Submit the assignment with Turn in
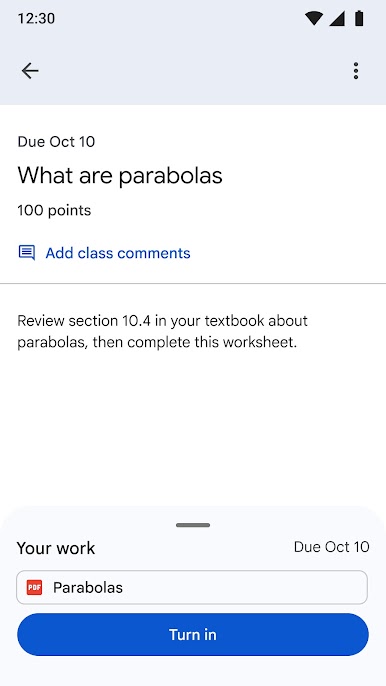The image size is (386, 686). (x=193, y=634)
